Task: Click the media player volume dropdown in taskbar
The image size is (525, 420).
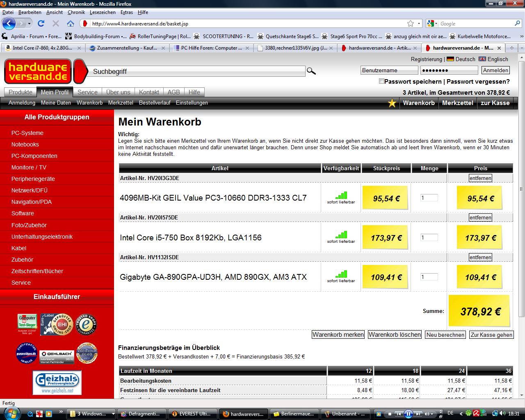Action: (x=432, y=414)
